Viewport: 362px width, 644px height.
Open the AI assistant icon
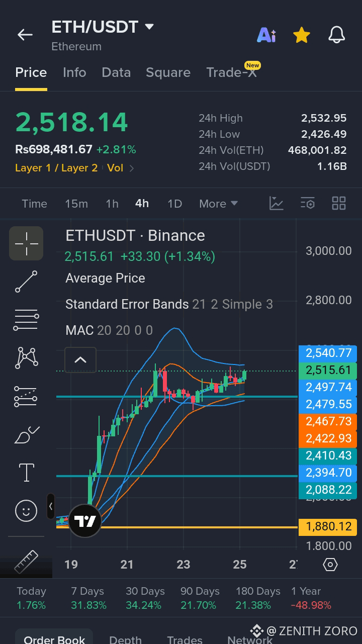[x=266, y=35]
